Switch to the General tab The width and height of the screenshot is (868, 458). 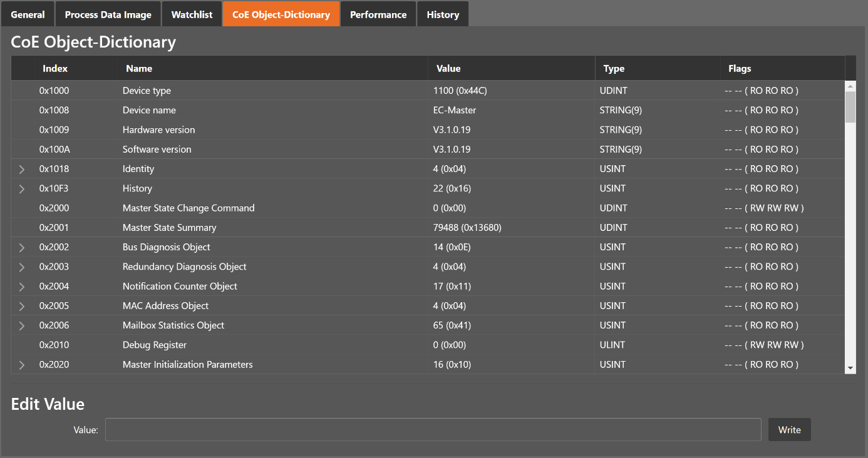[x=28, y=14]
